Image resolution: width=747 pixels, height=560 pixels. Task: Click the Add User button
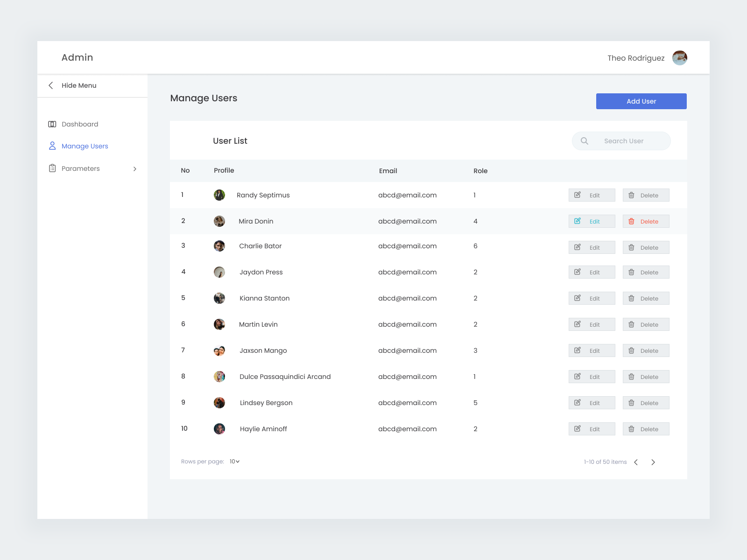(641, 101)
